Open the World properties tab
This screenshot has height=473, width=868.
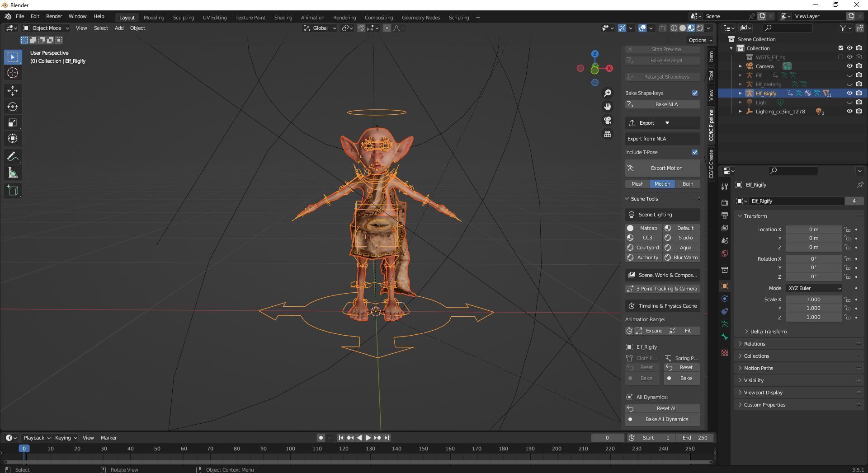(725, 253)
